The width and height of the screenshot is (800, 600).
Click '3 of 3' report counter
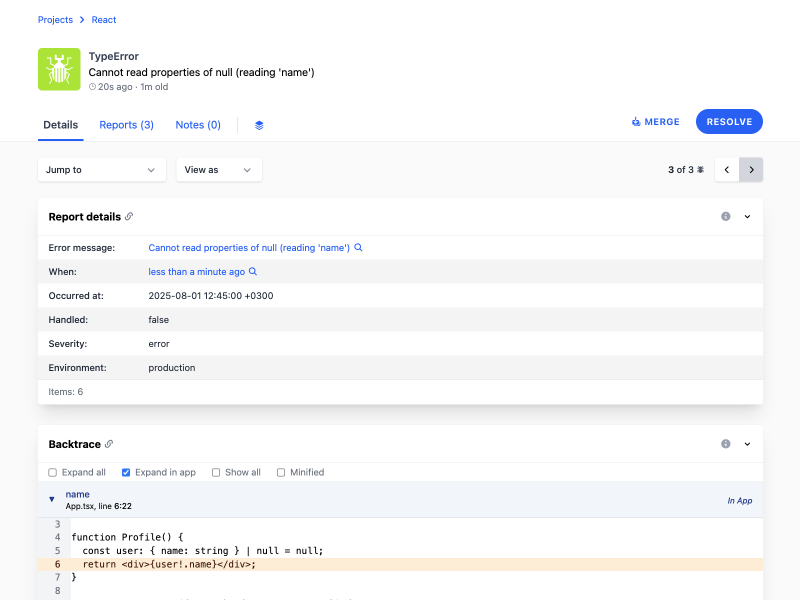[681, 169]
